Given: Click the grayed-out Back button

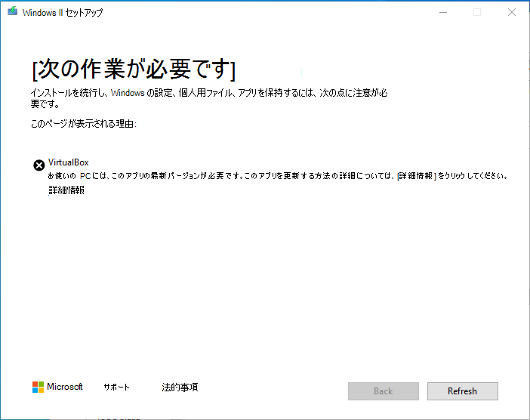Looking at the screenshot, I should pos(384,391).
